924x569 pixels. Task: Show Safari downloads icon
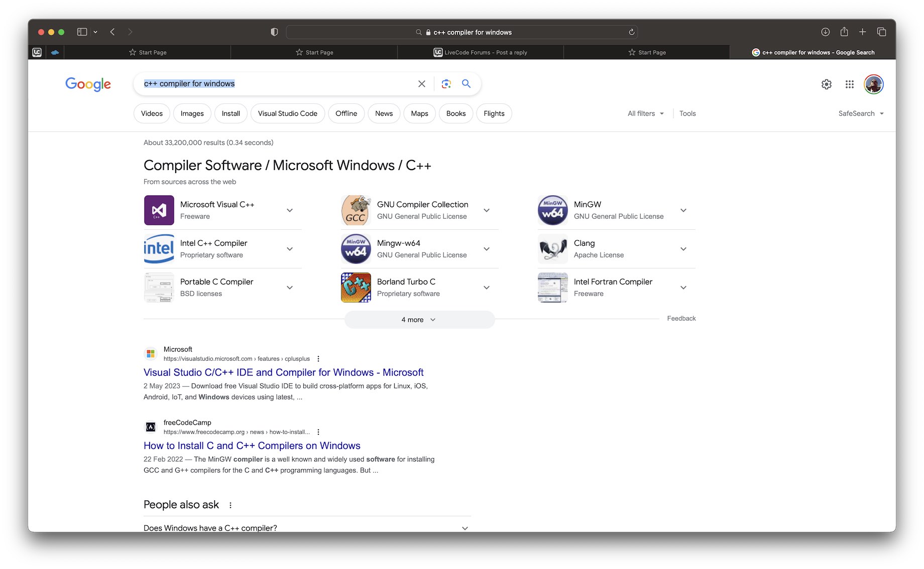[x=825, y=32]
